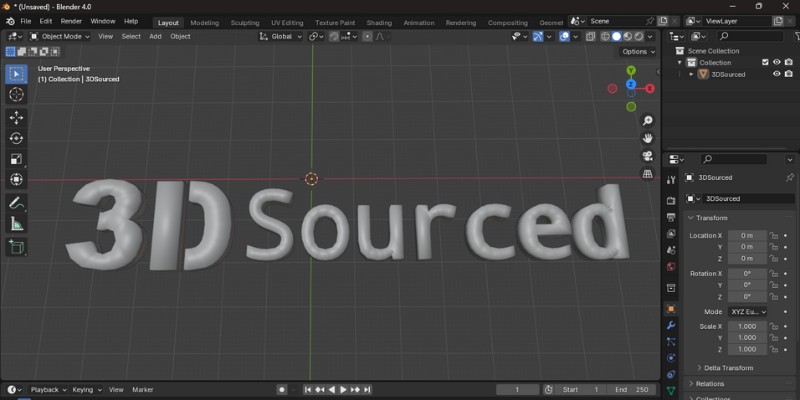The width and height of the screenshot is (800, 400).
Task: Open the Modifiers wrench tab
Action: 671,325
